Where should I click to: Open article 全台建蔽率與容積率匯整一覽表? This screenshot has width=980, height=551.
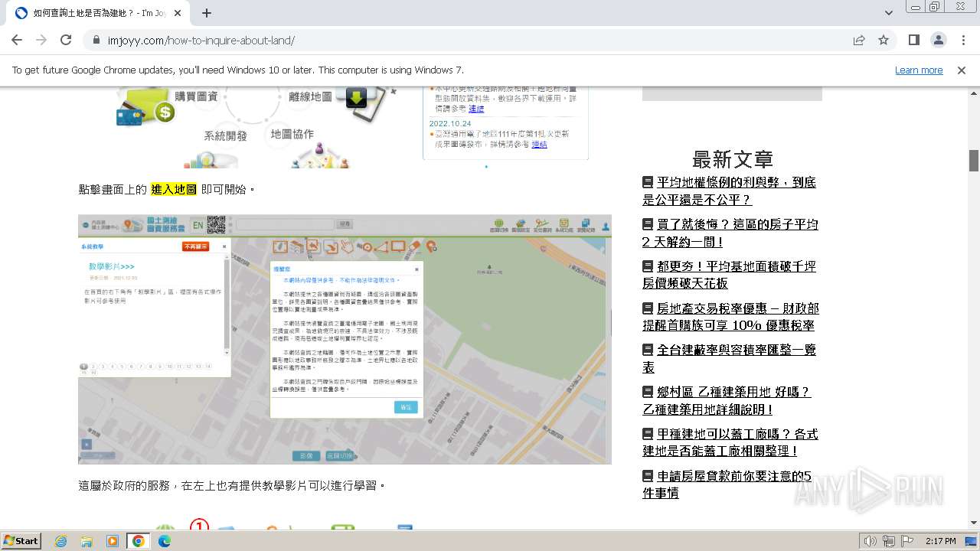pyautogui.click(x=729, y=358)
